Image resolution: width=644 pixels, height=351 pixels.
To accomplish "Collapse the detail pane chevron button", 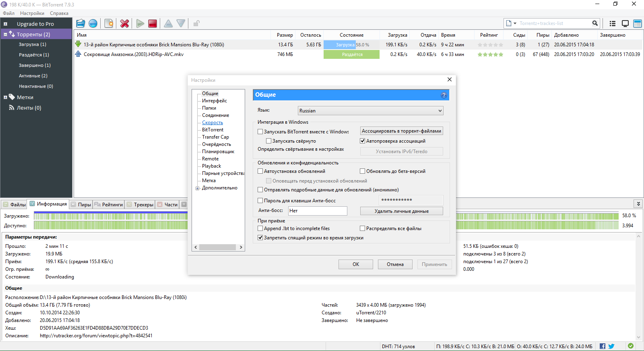I will 638,204.
